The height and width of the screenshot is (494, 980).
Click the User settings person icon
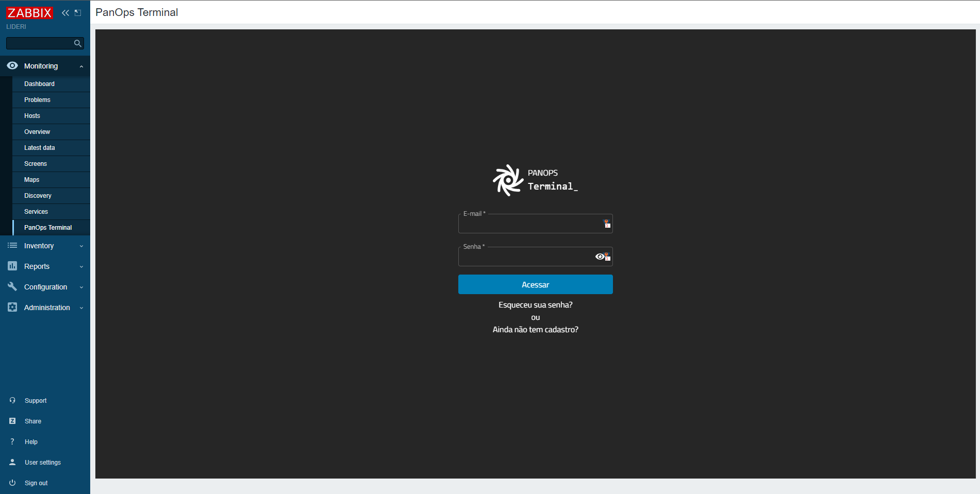(12, 462)
